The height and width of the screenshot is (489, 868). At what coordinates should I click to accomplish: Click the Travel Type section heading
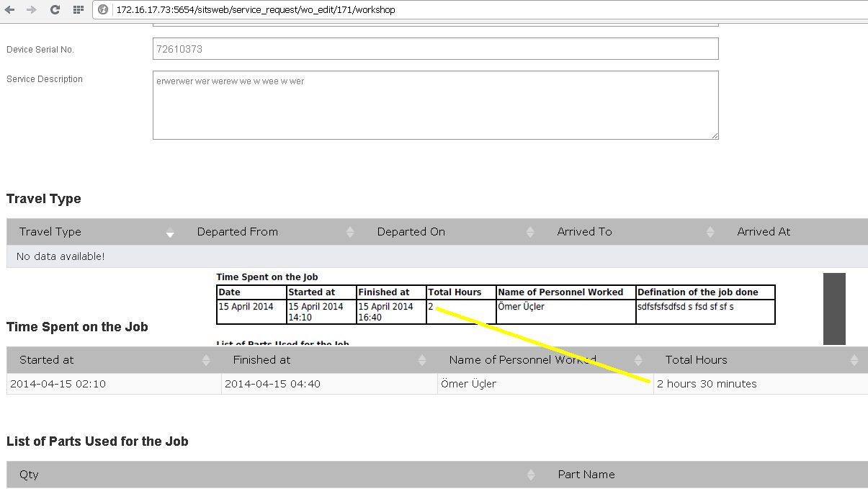[44, 199]
